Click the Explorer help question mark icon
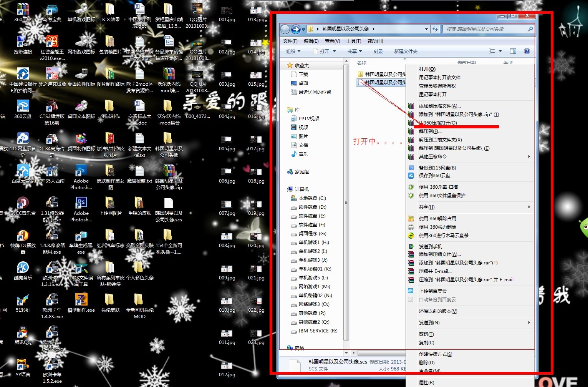The image size is (588, 387). (x=527, y=51)
